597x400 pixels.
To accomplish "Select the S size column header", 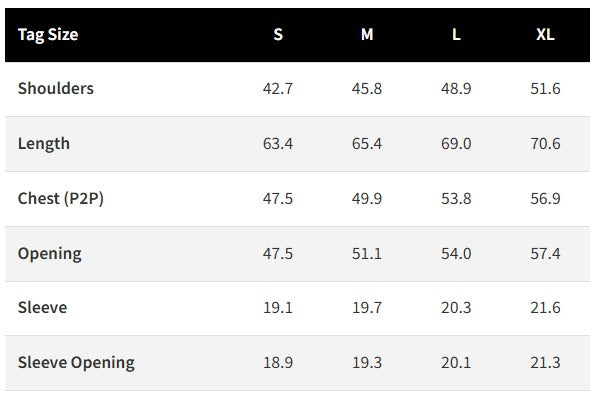I will pos(278,35).
